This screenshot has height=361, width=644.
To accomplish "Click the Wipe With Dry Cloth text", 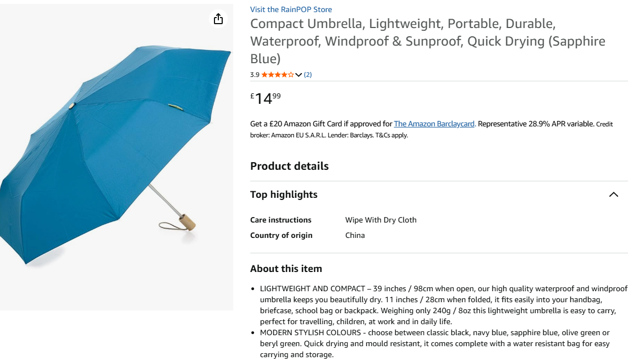I will tap(381, 220).
